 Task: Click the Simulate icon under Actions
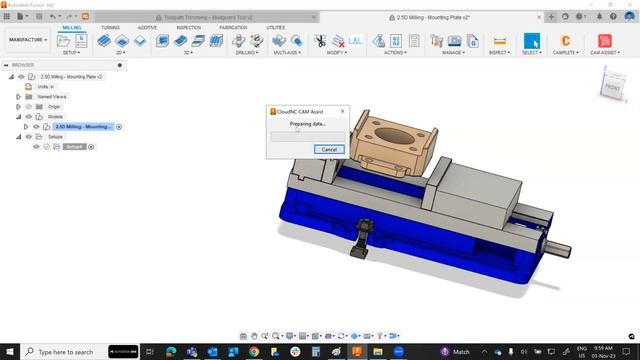[x=379, y=41]
